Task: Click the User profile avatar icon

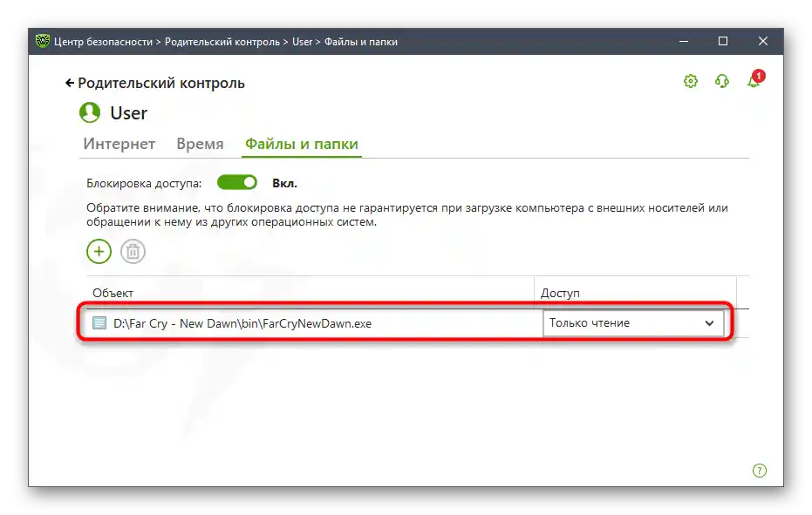Action: (90, 112)
